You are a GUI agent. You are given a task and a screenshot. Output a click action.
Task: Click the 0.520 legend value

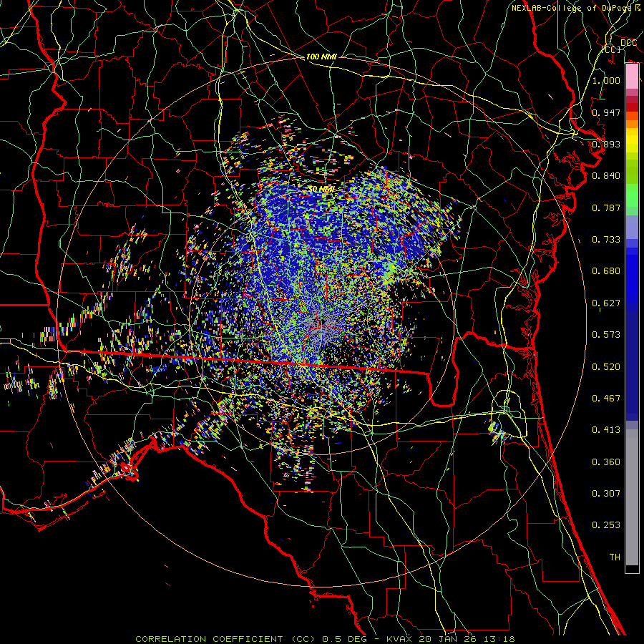click(x=606, y=367)
